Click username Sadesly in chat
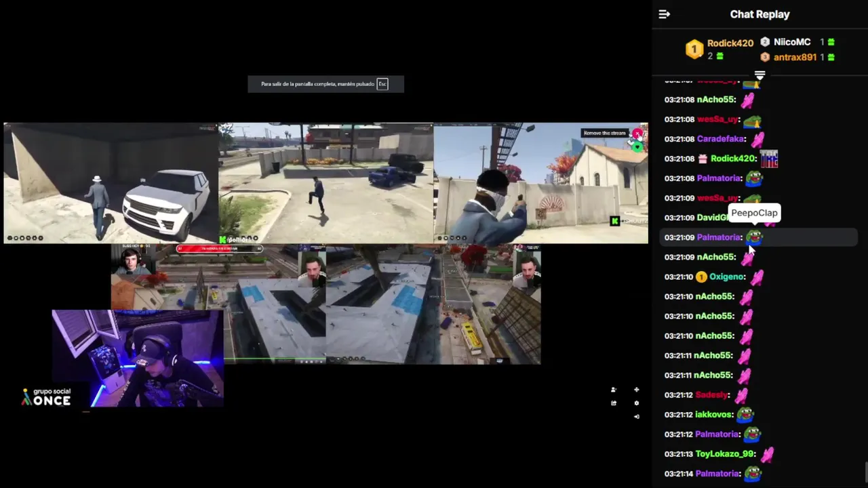868x488 pixels. point(712,394)
